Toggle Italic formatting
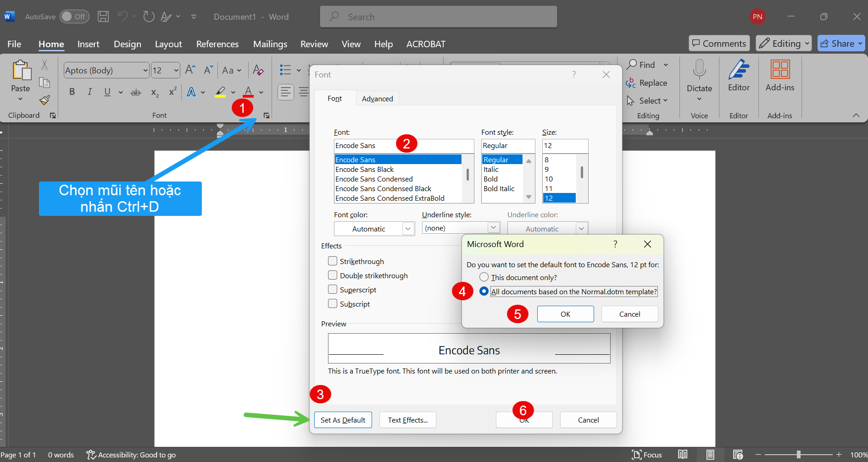This screenshot has width=868, height=462. [x=89, y=92]
